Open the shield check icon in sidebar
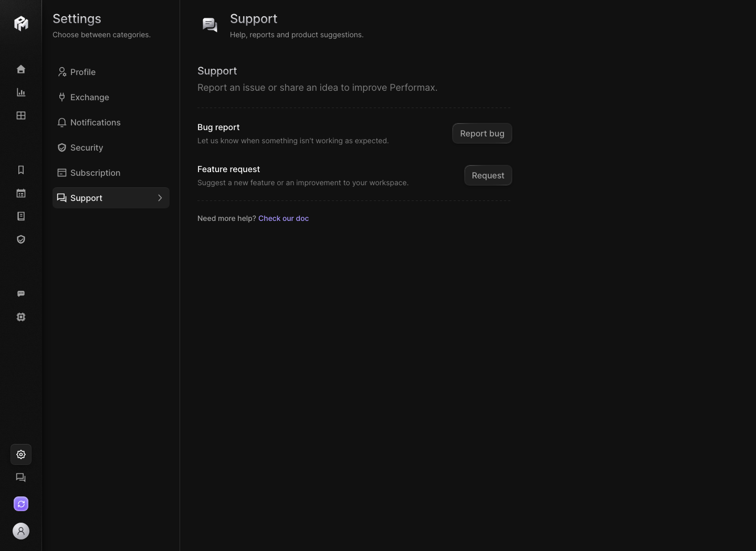 21,239
